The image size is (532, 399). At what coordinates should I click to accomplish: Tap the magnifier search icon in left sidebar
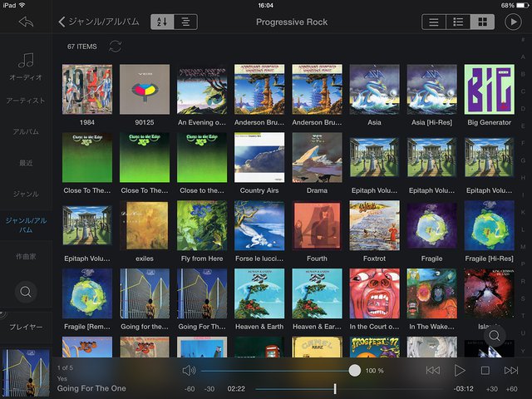tap(26, 292)
